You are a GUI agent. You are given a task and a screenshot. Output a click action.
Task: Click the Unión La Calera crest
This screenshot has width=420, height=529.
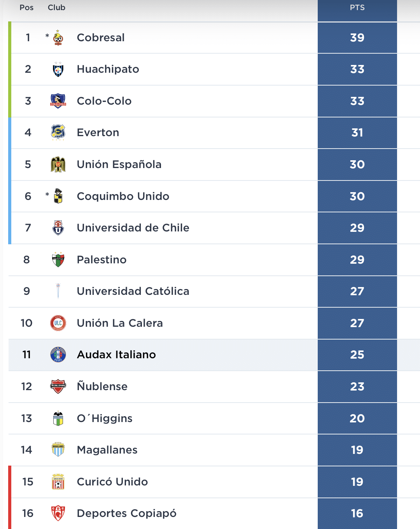(58, 323)
